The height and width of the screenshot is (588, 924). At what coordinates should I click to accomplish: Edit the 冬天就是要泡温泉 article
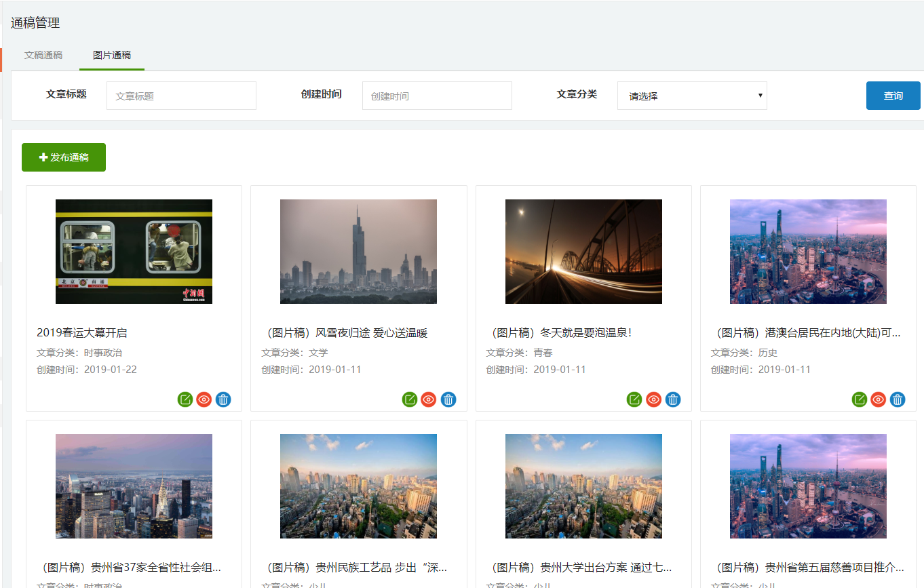point(634,399)
